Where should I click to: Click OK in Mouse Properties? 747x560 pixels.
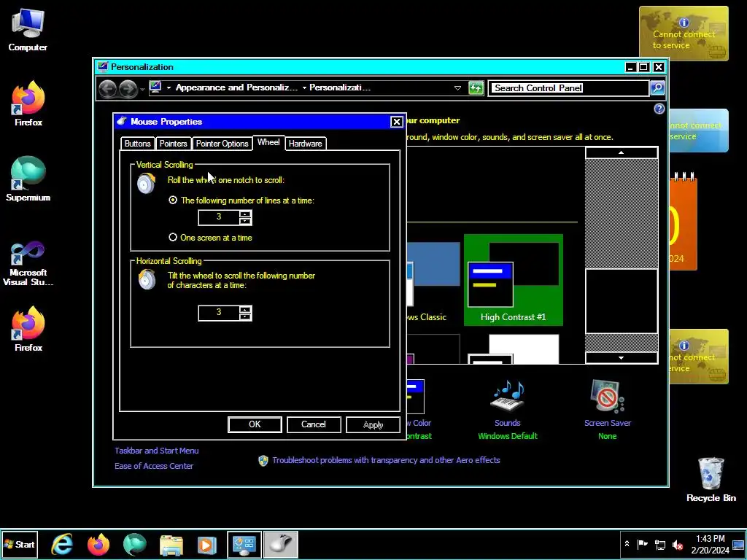pos(255,424)
